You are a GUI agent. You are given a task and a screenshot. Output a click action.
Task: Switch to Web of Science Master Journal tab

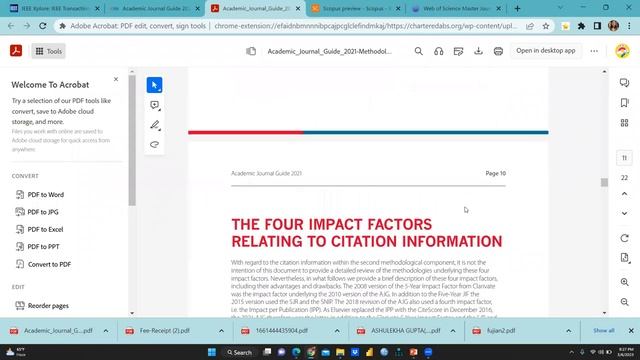coord(456,9)
